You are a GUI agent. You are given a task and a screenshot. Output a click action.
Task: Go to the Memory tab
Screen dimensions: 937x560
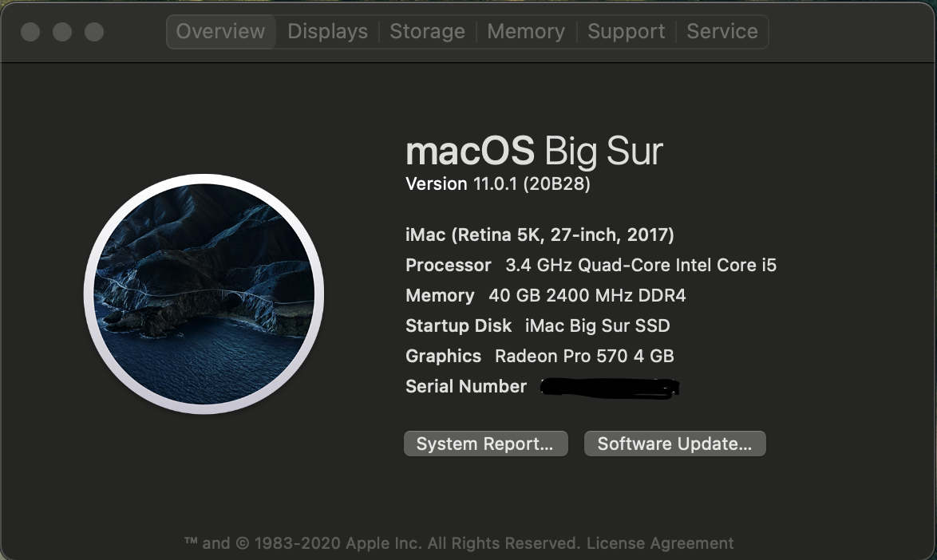tap(525, 32)
